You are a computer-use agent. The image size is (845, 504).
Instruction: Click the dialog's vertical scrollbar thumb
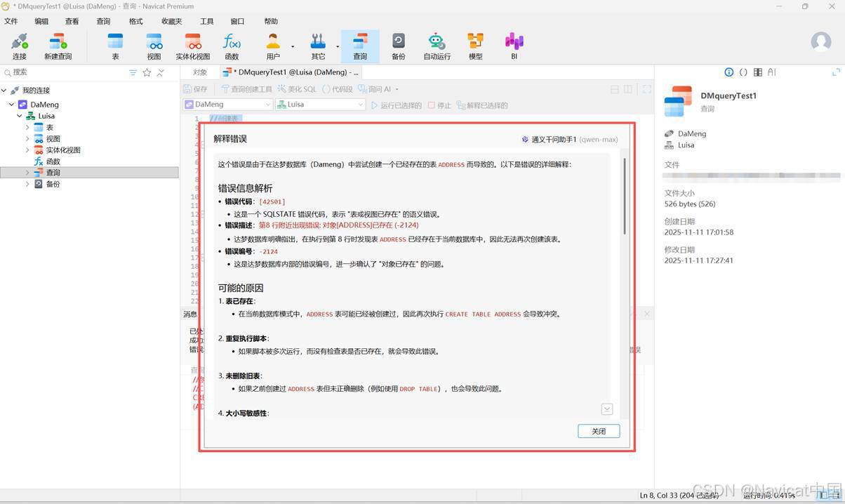[x=624, y=196]
